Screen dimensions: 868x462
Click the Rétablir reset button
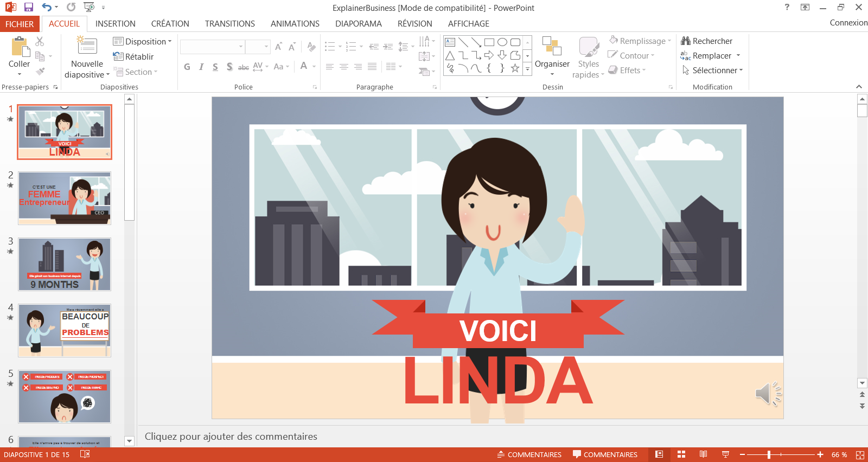point(133,57)
